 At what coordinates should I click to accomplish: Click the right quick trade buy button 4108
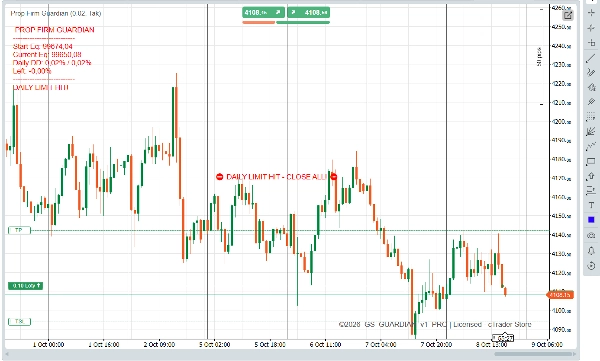(x=308, y=13)
